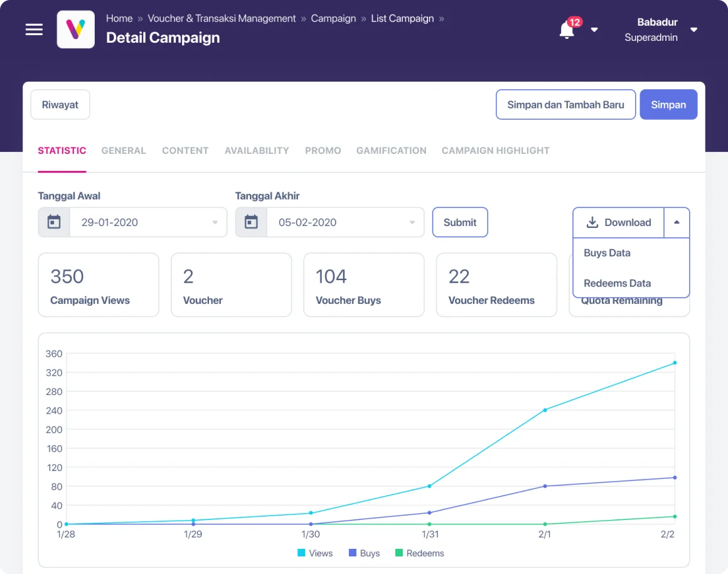This screenshot has width=728, height=574.
Task: Toggle Views series in chart legend
Action: (x=315, y=553)
